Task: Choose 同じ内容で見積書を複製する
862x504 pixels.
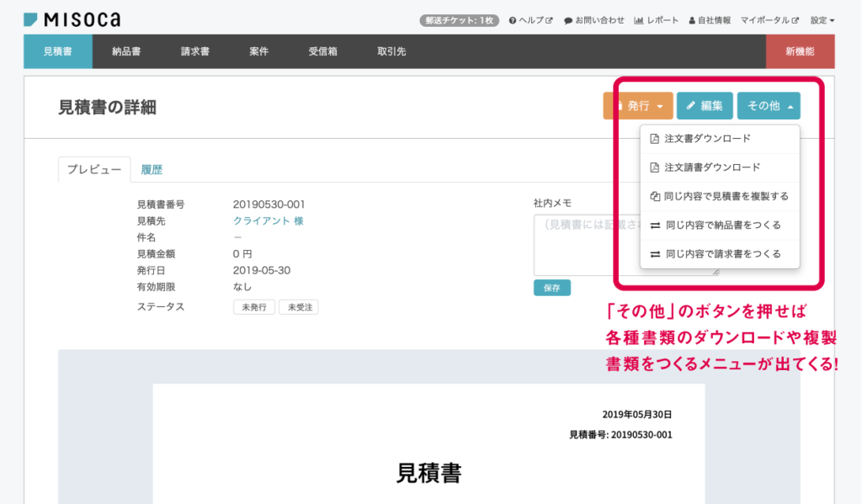Action: click(720, 196)
